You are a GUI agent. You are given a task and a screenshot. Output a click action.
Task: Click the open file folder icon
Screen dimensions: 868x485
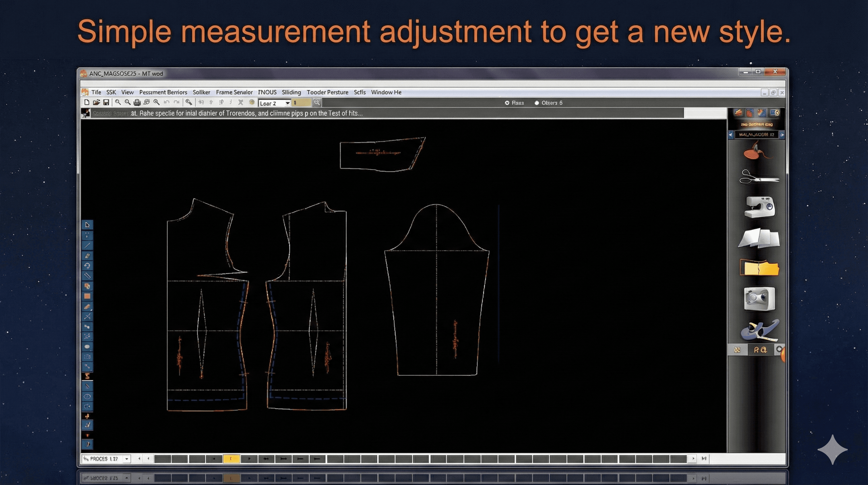point(97,102)
